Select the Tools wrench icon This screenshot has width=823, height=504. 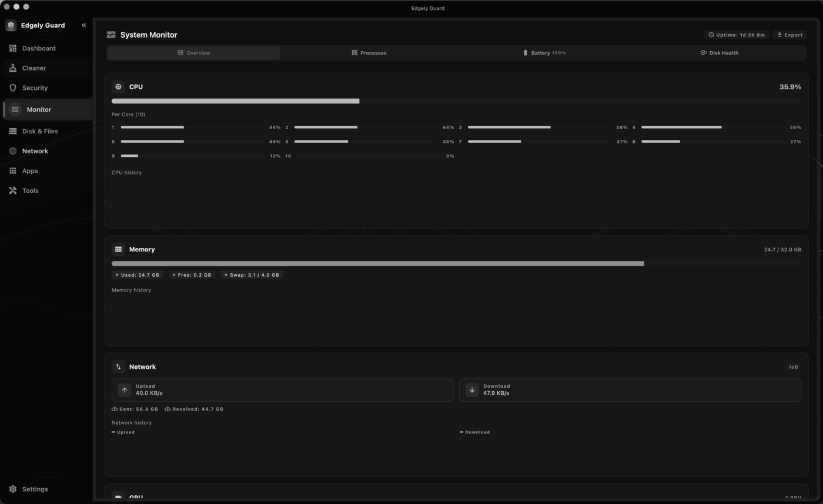pyautogui.click(x=13, y=191)
